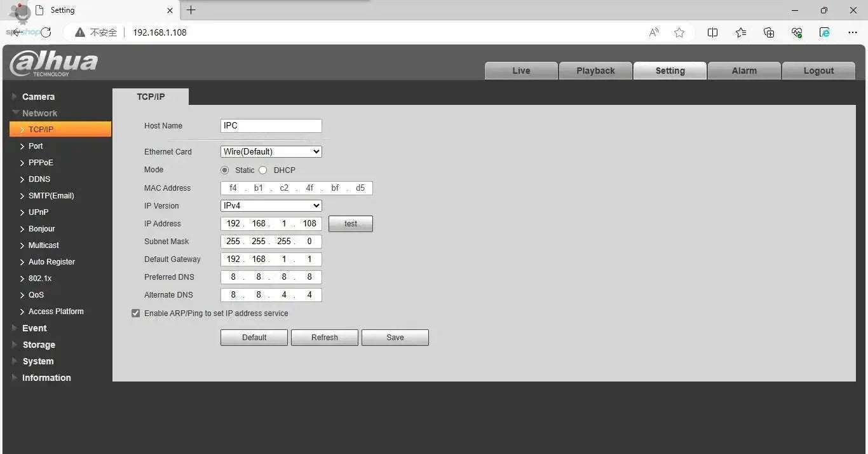Open the split screen browser icon
Viewport: 868px width, 454px height.
pos(712,32)
